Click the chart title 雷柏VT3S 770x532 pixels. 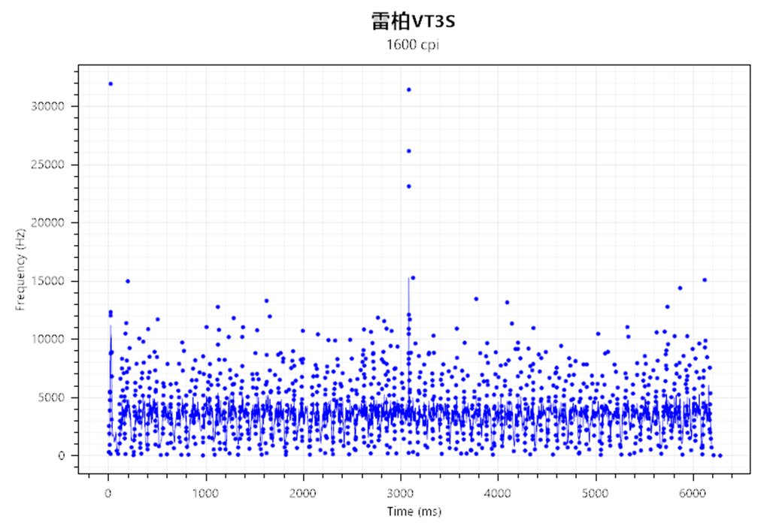(x=413, y=22)
